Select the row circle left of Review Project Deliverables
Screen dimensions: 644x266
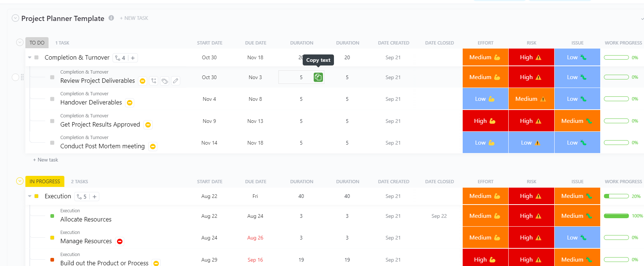(15, 77)
